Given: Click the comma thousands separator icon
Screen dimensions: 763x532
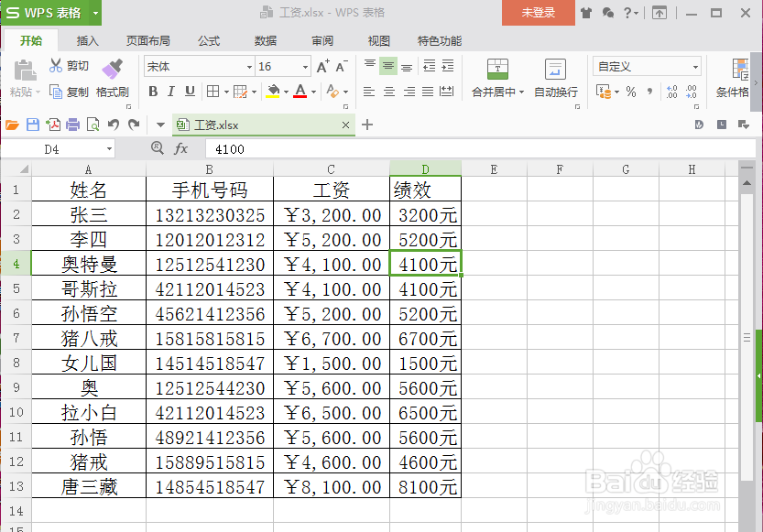Looking at the screenshot, I should pos(650,92).
